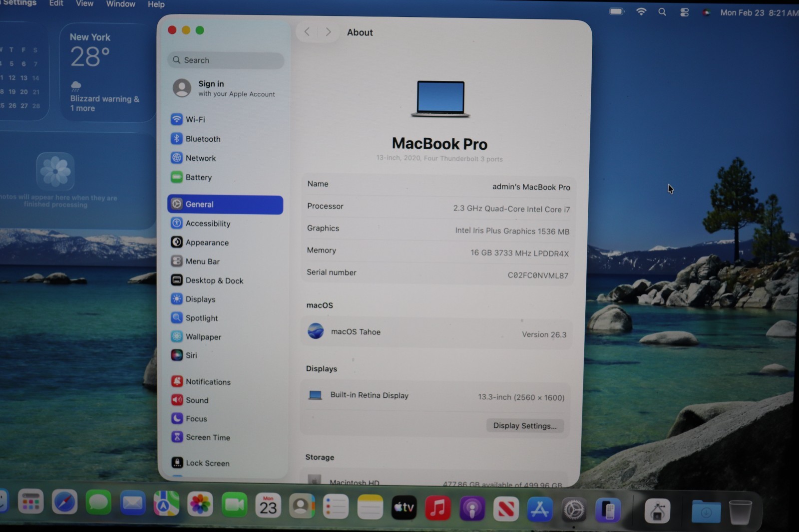Sign in with your Apple Account
The width and height of the screenshot is (799, 532).
pyautogui.click(x=225, y=88)
